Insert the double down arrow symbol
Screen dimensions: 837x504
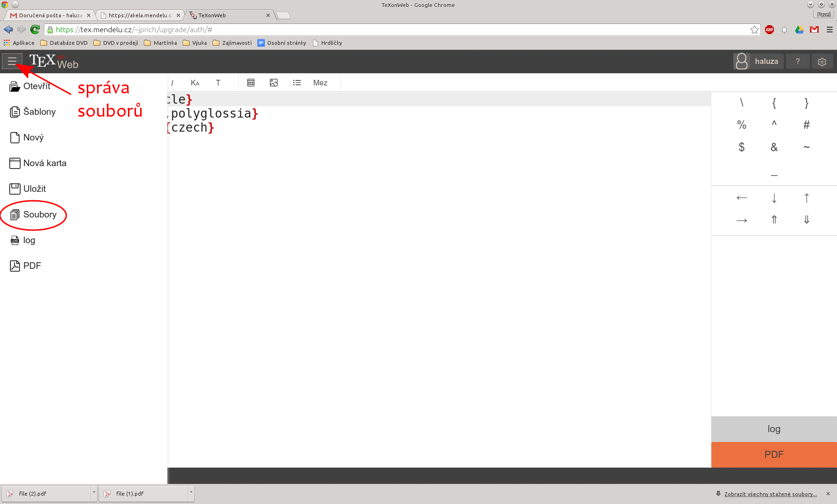pyautogui.click(x=807, y=220)
